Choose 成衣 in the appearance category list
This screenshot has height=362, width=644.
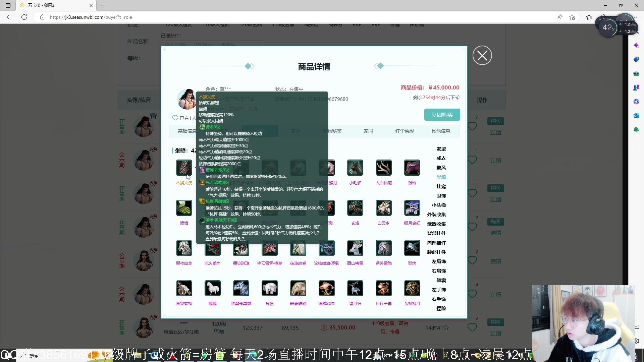[441, 158]
